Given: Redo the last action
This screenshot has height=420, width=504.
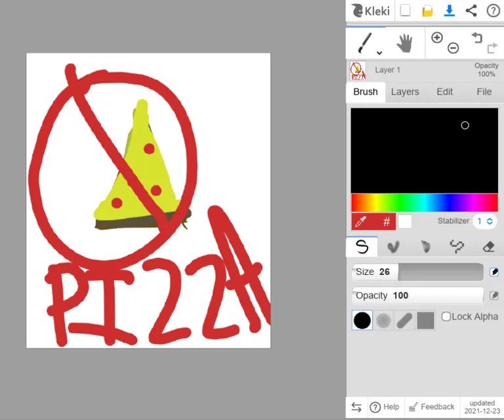Looking at the screenshot, I should (492, 48).
